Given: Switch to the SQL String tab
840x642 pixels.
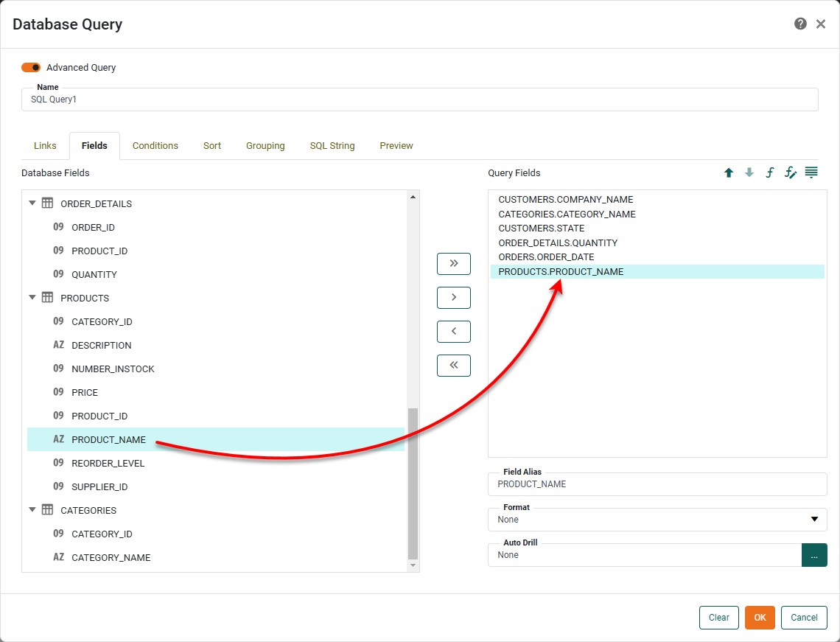Looking at the screenshot, I should click(332, 145).
